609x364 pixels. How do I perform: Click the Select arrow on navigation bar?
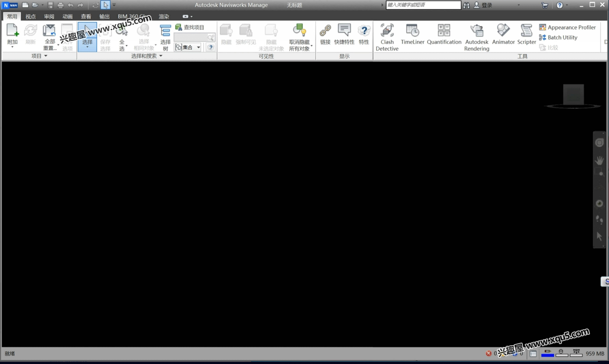[x=599, y=236]
